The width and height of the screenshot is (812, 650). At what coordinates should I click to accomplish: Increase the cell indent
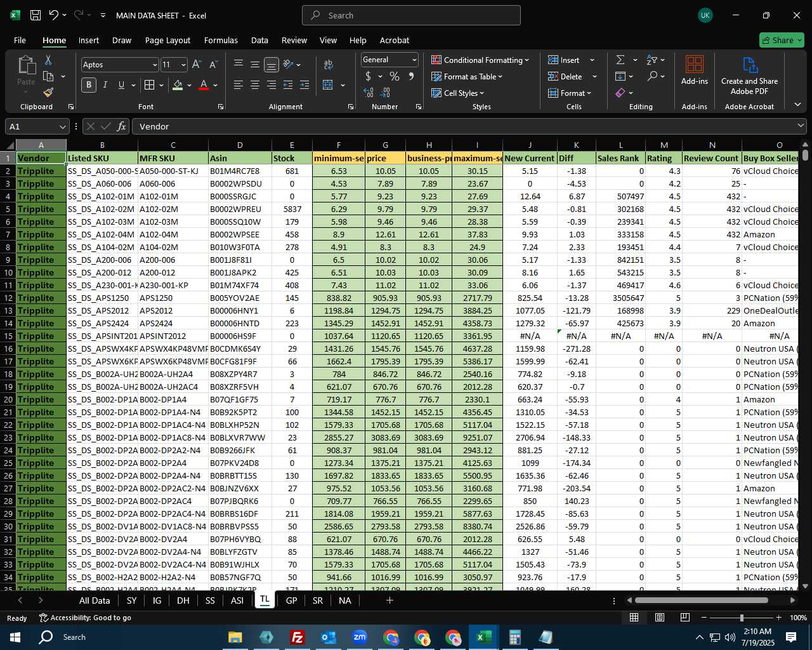coord(304,85)
